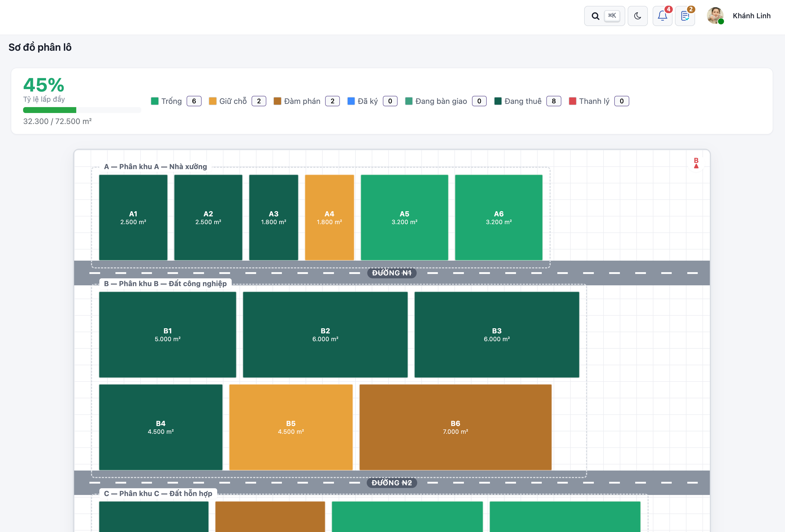Select the Đang thuê legend label

[523, 101]
